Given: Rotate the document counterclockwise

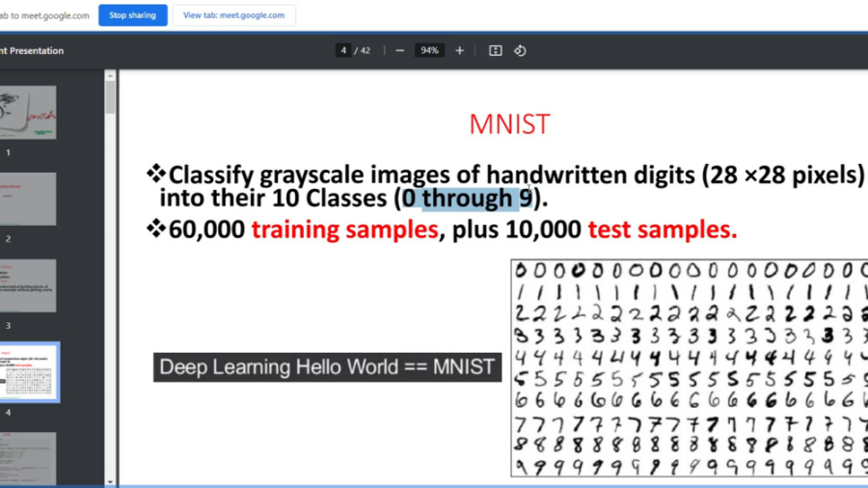Looking at the screenshot, I should pos(520,51).
